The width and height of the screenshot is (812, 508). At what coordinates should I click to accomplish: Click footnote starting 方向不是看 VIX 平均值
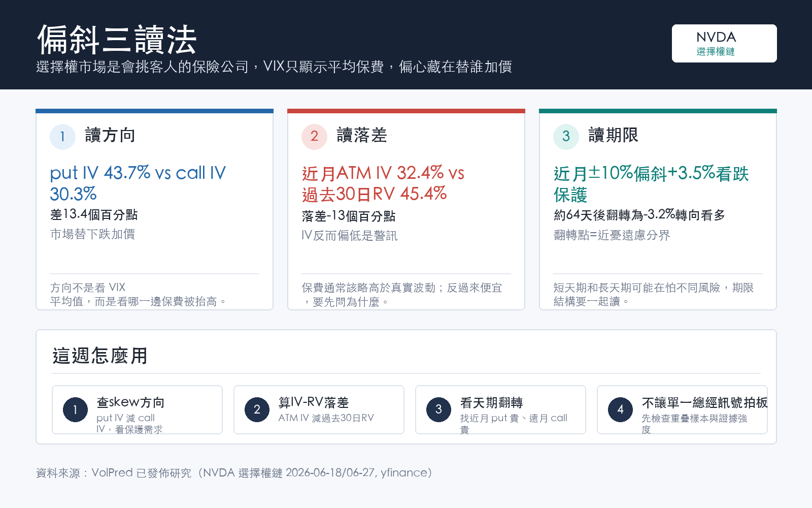138,295
